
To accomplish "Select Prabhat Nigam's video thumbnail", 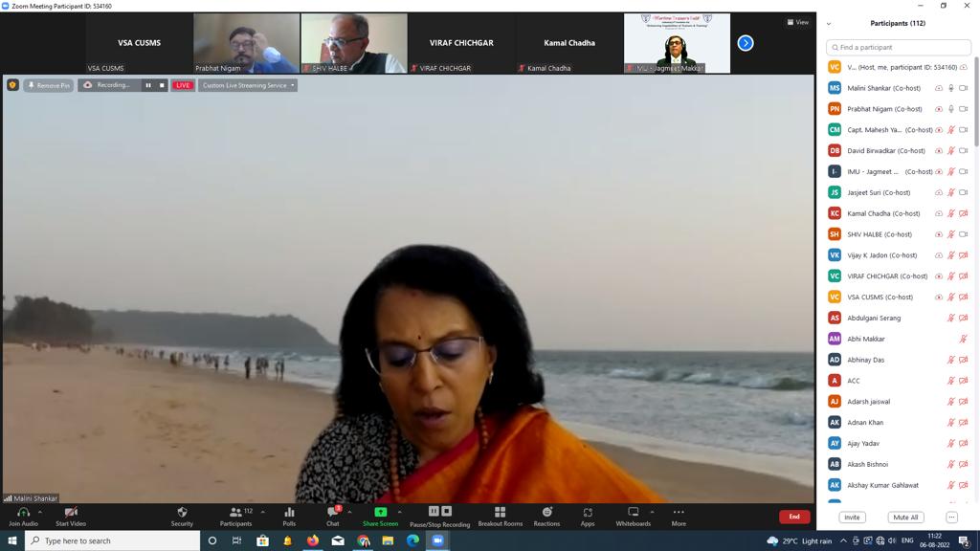I will (246, 43).
